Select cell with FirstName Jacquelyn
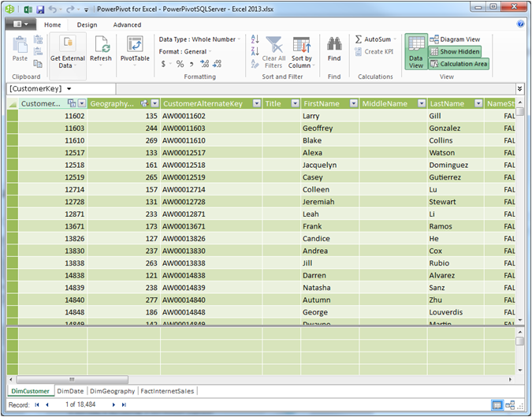The image size is (532, 417). [x=329, y=165]
